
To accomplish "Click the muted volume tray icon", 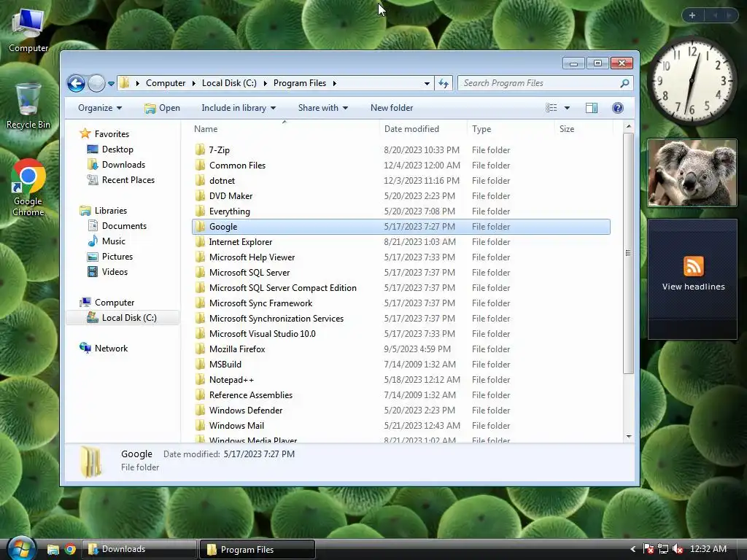I will click(x=678, y=549).
